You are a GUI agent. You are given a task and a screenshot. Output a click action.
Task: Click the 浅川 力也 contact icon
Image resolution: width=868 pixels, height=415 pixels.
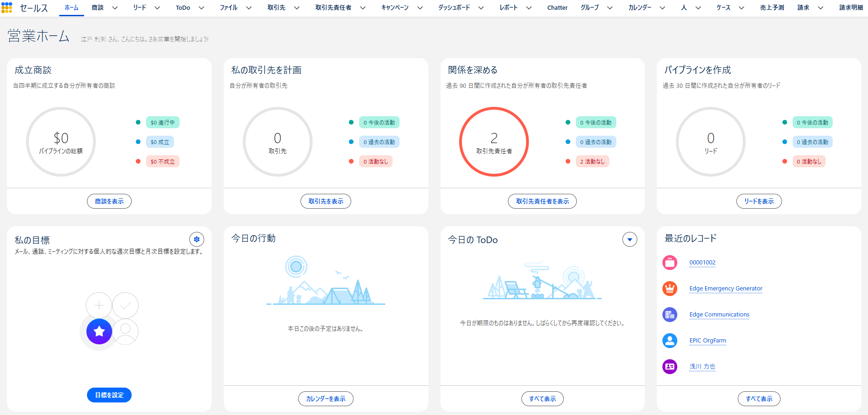point(670,367)
